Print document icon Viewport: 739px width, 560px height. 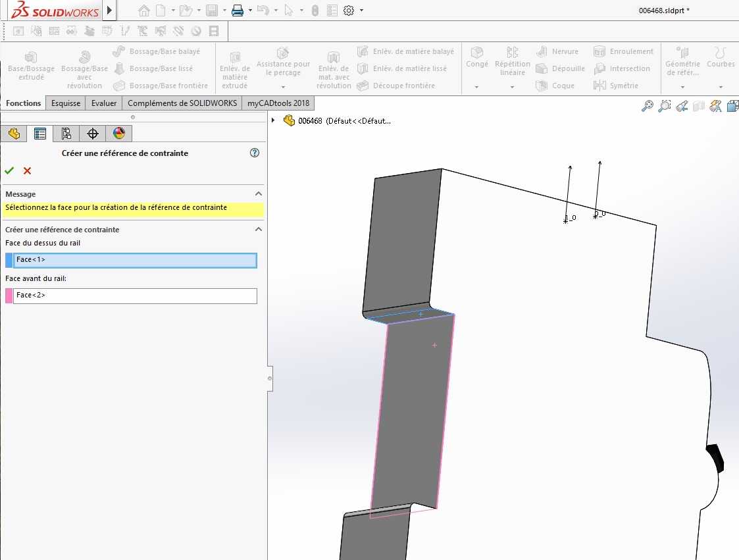coord(238,11)
